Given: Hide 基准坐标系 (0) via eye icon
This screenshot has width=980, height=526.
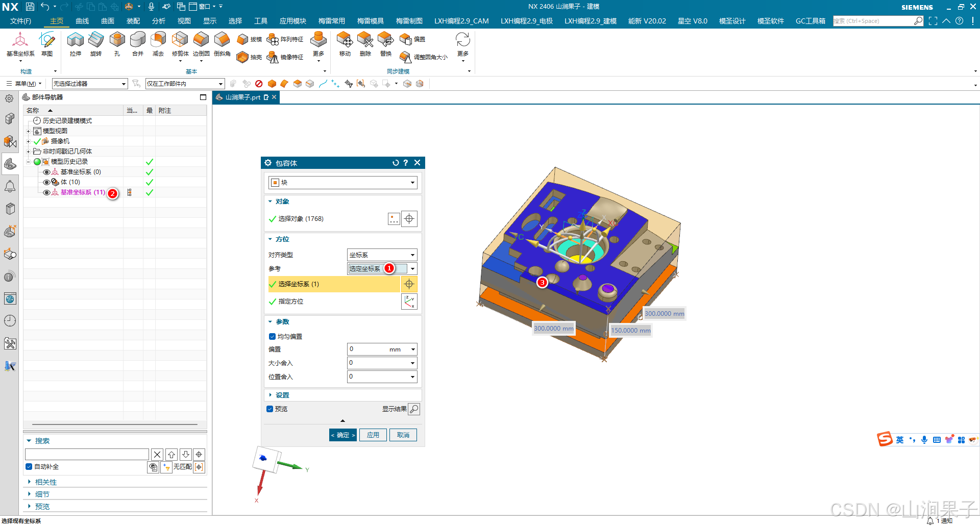Looking at the screenshot, I should tap(46, 172).
